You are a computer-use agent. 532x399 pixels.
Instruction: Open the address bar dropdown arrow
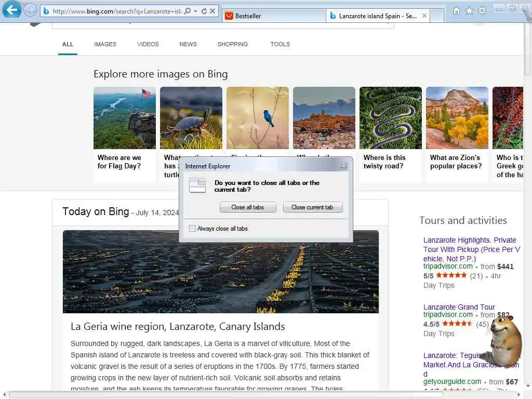point(195,11)
